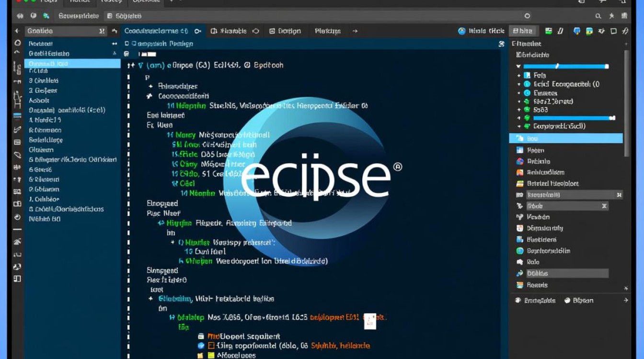Viewport: 644px width, 359px height.
Task: Toggle the link-with-editor arrows in Outline header
Action: pos(115,31)
